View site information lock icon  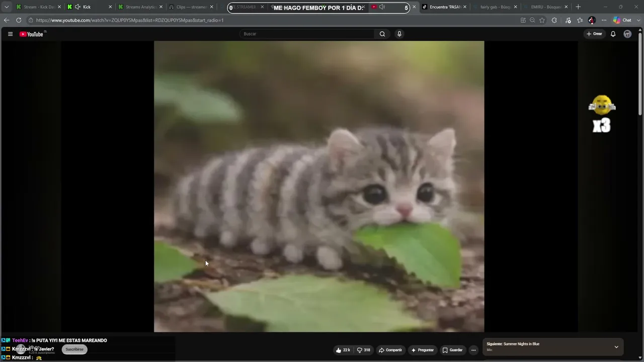[x=31, y=20]
